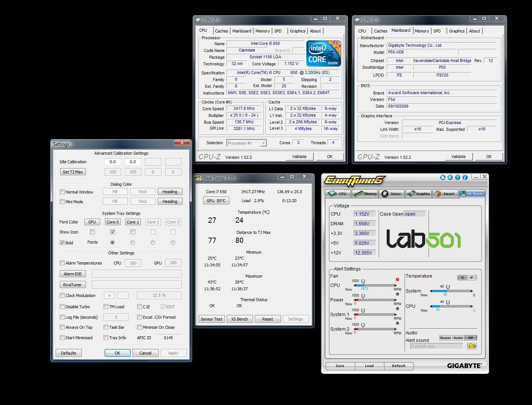Browse alert sound with the folder icon
This screenshot has width=532, height=405.
click(x=472, y=346)
